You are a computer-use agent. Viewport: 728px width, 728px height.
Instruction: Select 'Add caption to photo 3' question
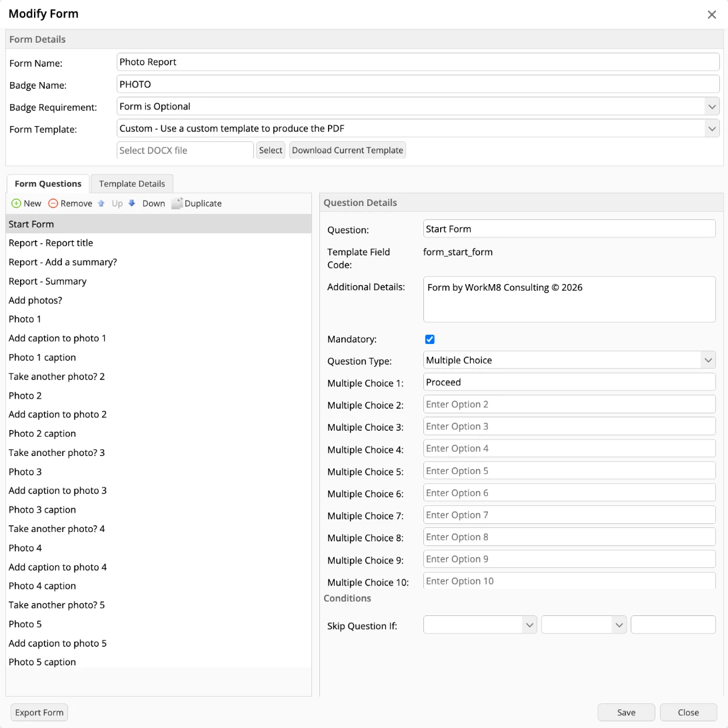[158, 491]
